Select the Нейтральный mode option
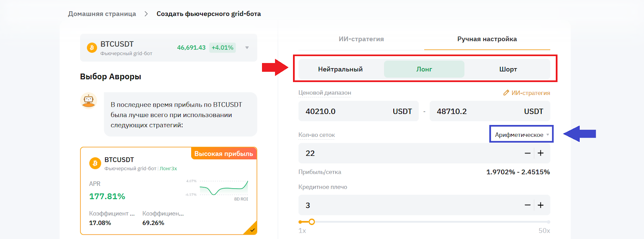The image size is (644, 239). (x=341, y=69)
